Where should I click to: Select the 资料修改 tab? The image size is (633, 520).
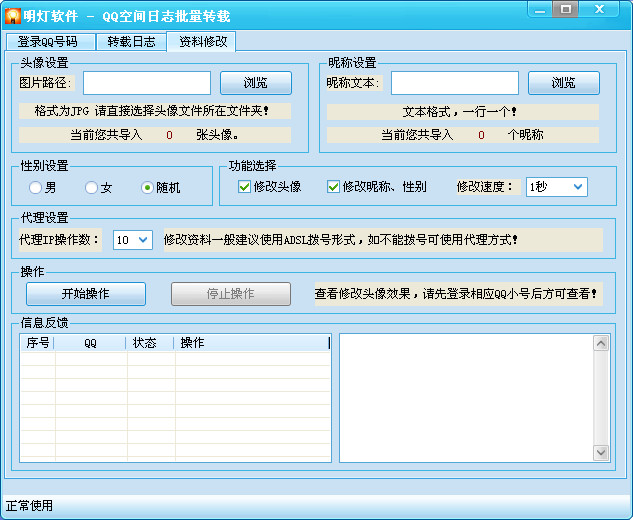click(201, 41)
